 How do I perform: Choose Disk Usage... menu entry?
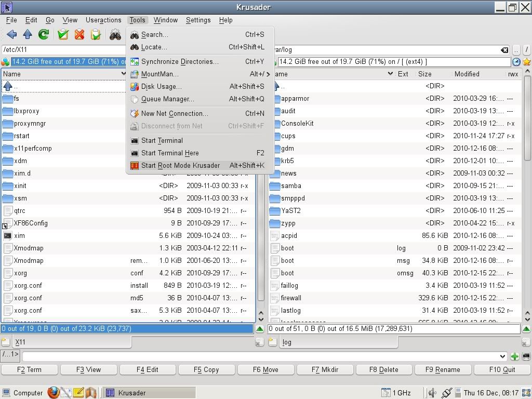pyautogui.click(x=200, y=87)
